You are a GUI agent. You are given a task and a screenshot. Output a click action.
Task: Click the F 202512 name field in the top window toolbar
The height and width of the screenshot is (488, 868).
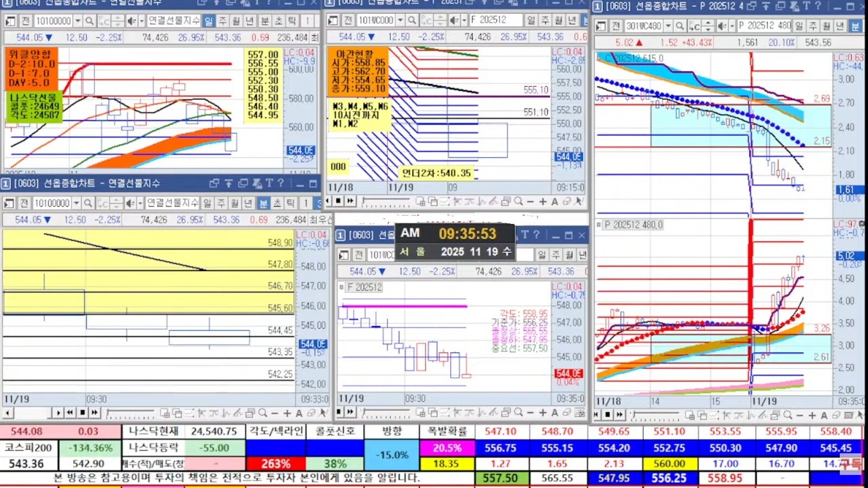pos(495,20)
